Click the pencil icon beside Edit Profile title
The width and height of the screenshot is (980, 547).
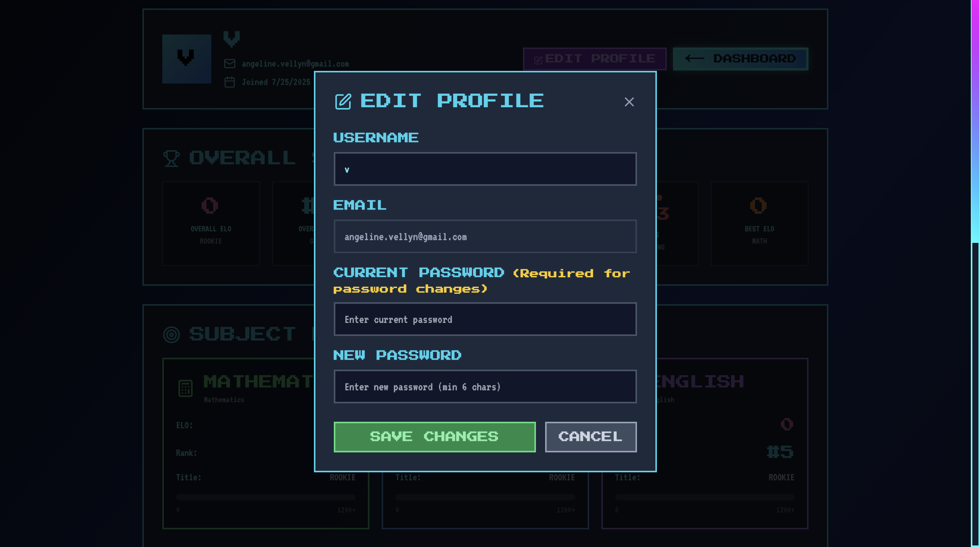pyautogui.click(x=343, y=102)
